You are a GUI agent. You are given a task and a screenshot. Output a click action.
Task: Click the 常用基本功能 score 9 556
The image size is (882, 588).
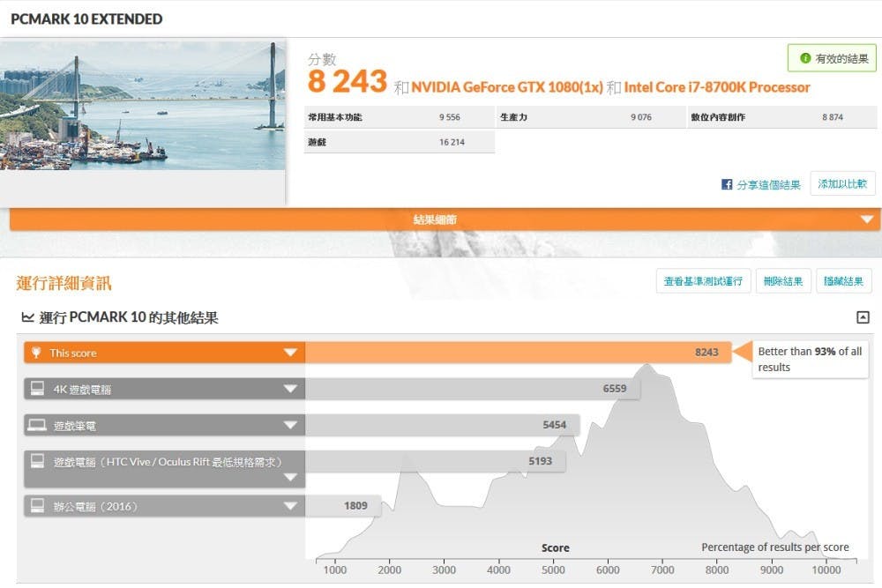450,117
